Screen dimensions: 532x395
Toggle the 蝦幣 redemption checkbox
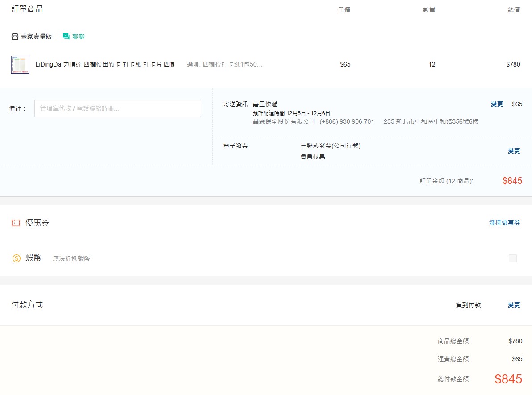click(513, 258)
